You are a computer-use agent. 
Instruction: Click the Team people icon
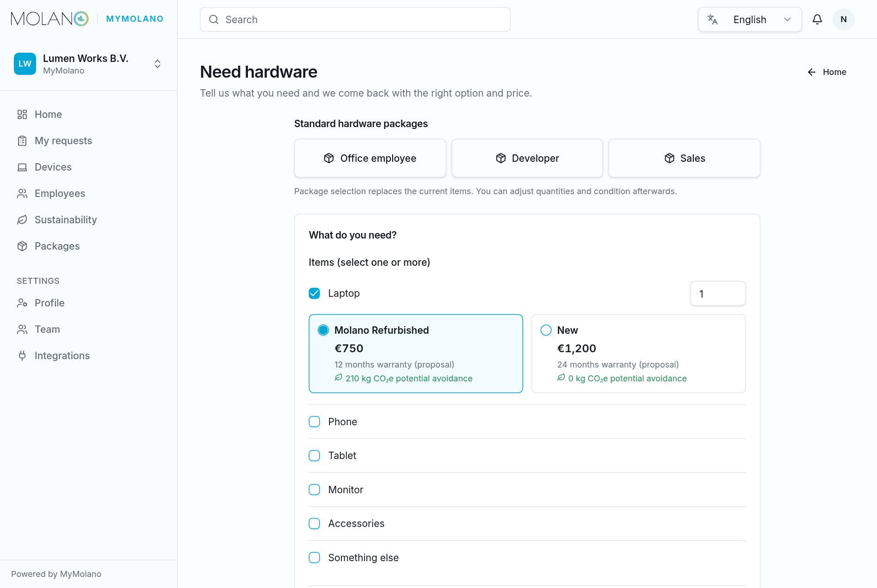22,329
